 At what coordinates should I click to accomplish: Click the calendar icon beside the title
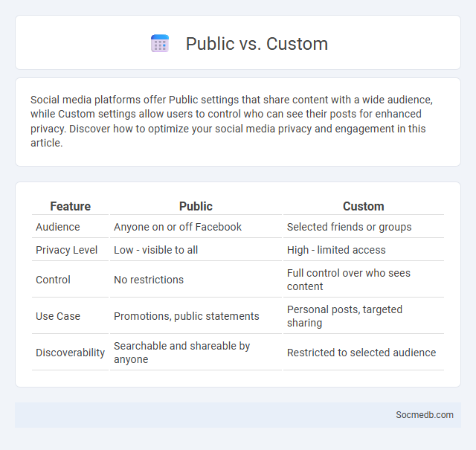pos(160,43)
